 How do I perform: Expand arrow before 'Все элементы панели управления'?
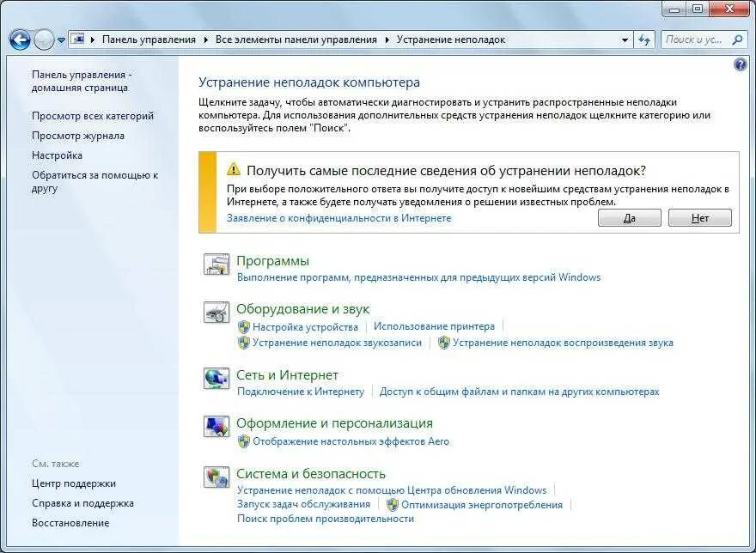(206, 40)
